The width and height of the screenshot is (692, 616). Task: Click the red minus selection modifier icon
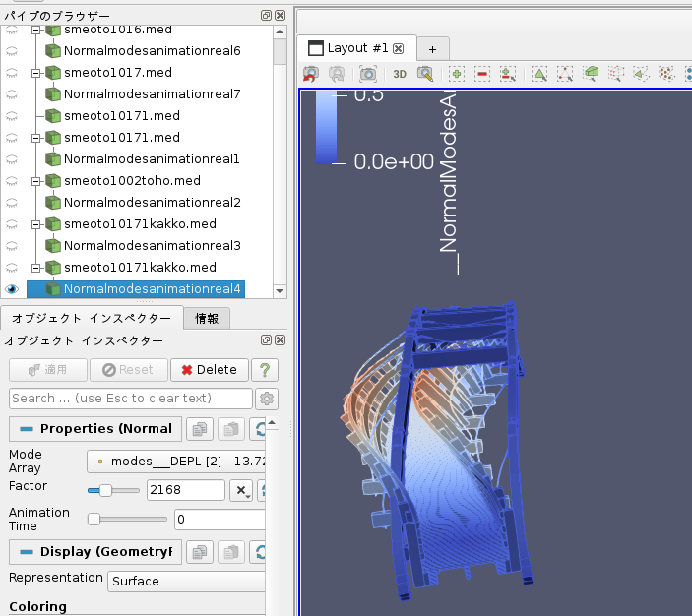point(482,74)
